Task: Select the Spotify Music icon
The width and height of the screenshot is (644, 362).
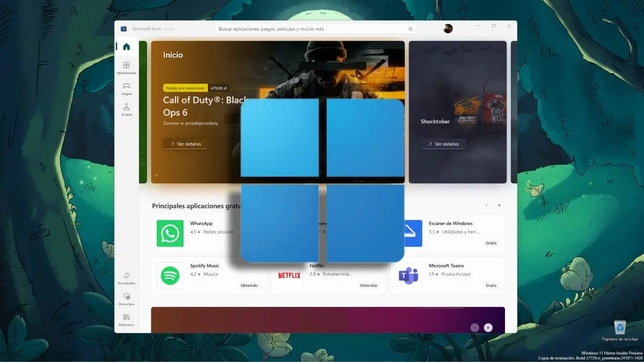Action: click(x=170, y=275)
